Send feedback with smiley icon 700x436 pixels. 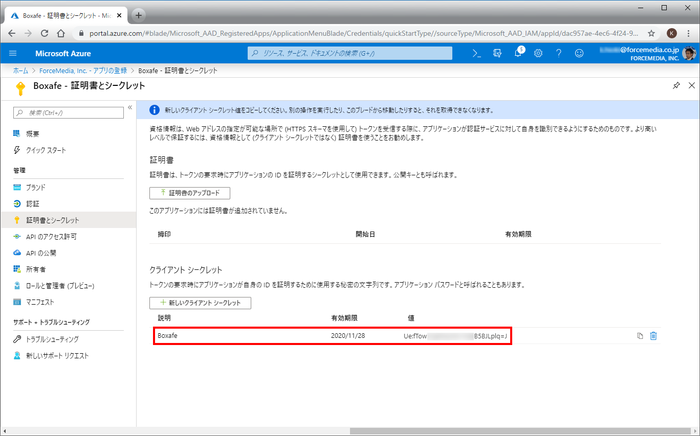[x=579, y=54]
